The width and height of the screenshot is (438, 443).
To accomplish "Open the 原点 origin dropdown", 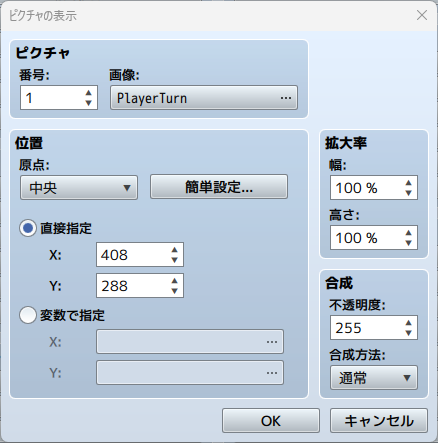I will (x=79, y=188).
